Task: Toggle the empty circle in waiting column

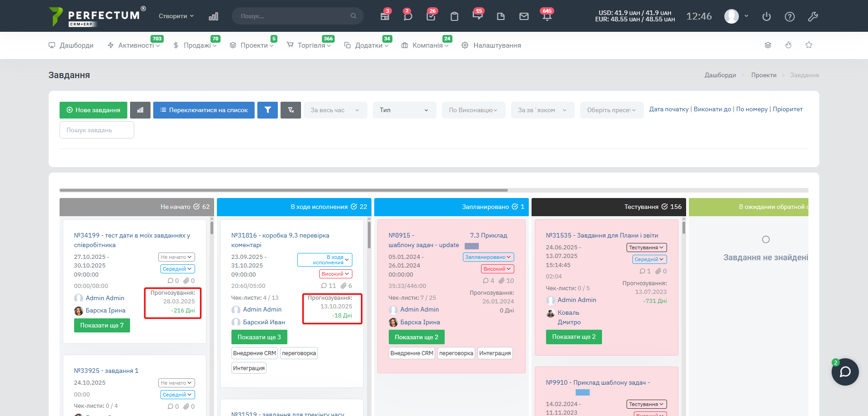Action: (766, 239)
